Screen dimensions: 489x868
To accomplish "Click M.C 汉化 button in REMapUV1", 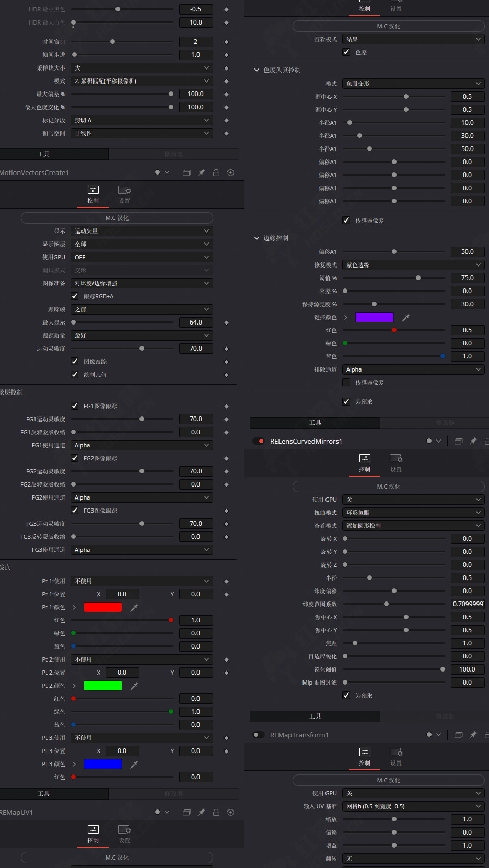I will click(x=117, y=858).
